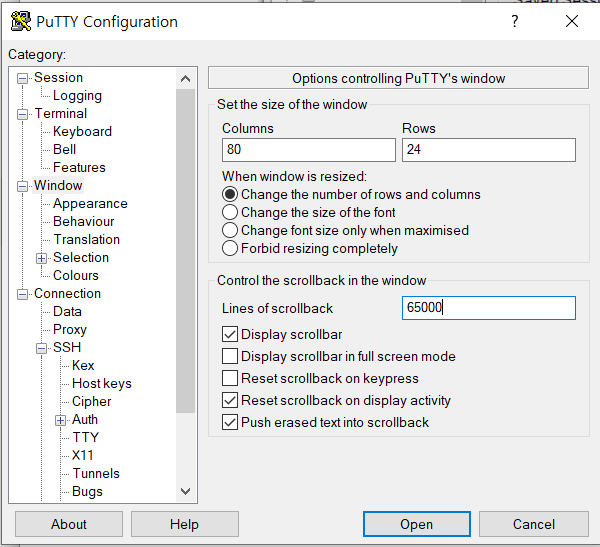Viewport: 600px width, 547px height.
Task: Open the Bugs category
Action: coord(87,491)
